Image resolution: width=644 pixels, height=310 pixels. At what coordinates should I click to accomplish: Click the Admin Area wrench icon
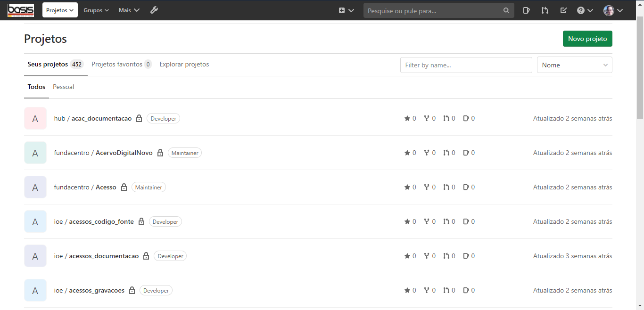point(154,9)
